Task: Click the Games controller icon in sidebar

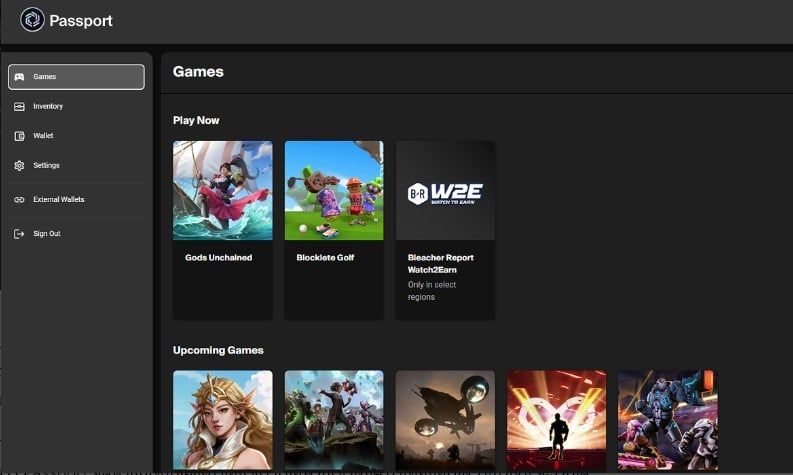Action: (19, 77)
